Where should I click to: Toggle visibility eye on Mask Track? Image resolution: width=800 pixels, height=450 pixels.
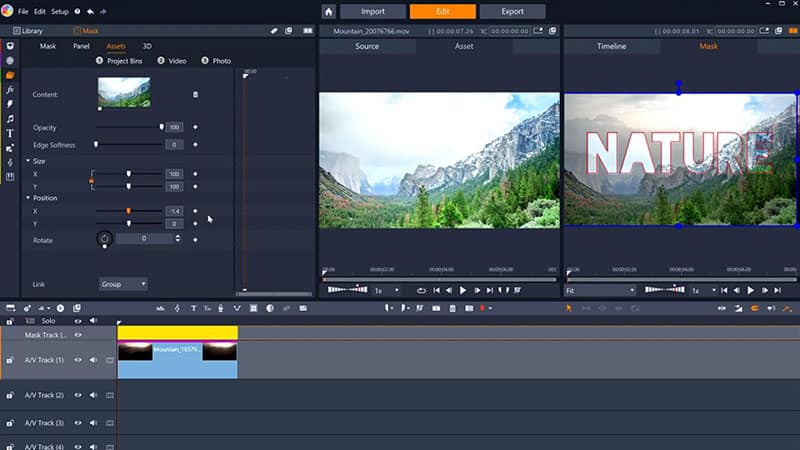78,335
